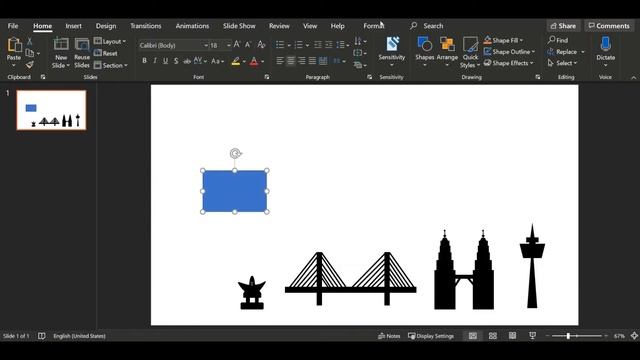Clear all formatting icon
Viewport: 640px width, 360px height.
[261, 44]
